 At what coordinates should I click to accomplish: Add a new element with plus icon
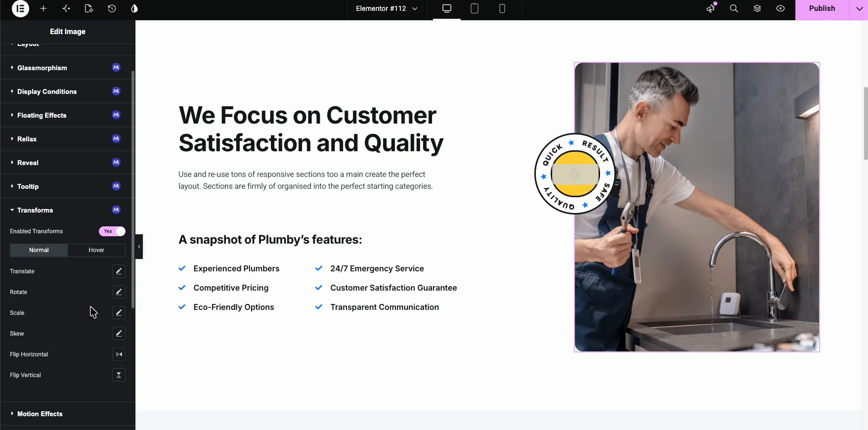pos(43,8)
